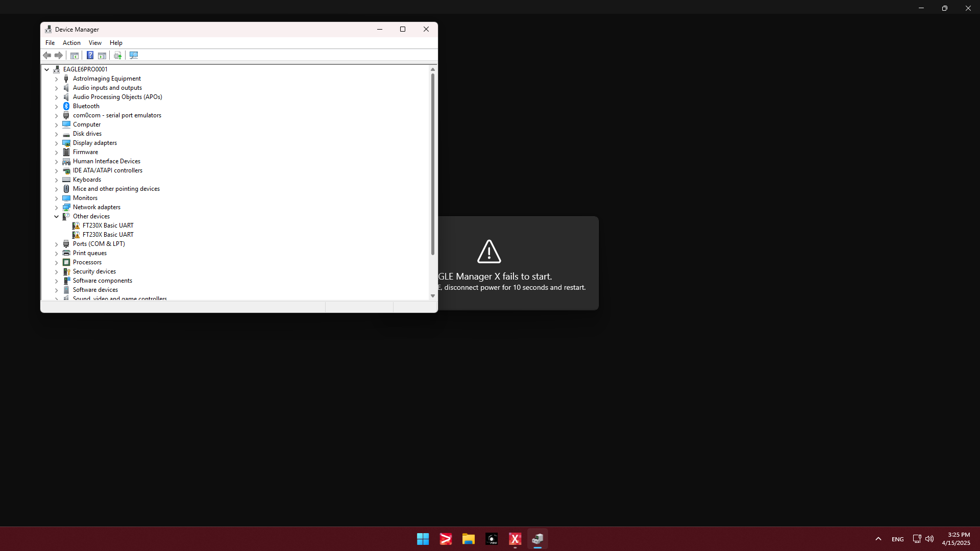
Task: Show hidden system tray icons
Action: pos(878,539)
